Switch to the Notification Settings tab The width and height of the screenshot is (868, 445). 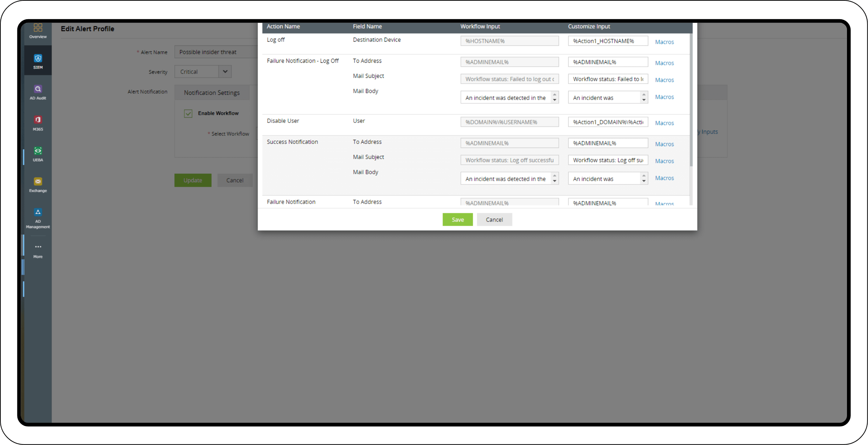(212, 93)
